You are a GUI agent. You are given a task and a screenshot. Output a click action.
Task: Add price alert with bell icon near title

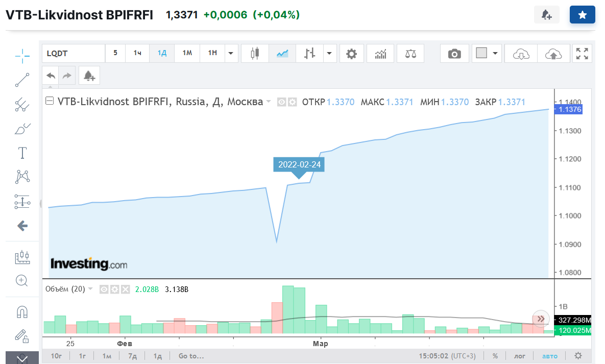pyautogui.click(x=547, y=15)
